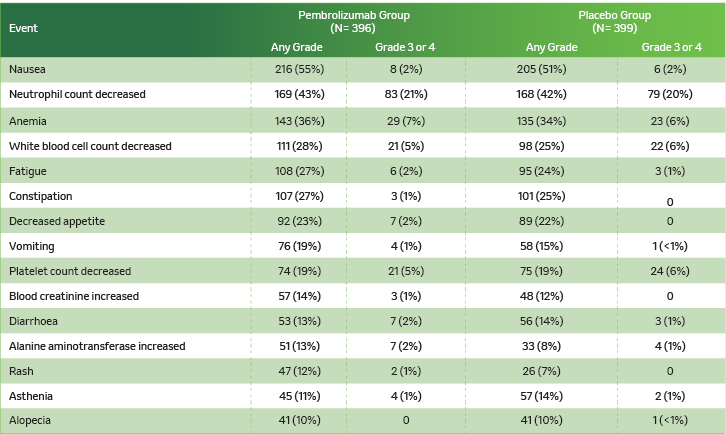Click the Blood creatinine increased label
This screenshot has width=726, height=434.
[x=73, y=296]
